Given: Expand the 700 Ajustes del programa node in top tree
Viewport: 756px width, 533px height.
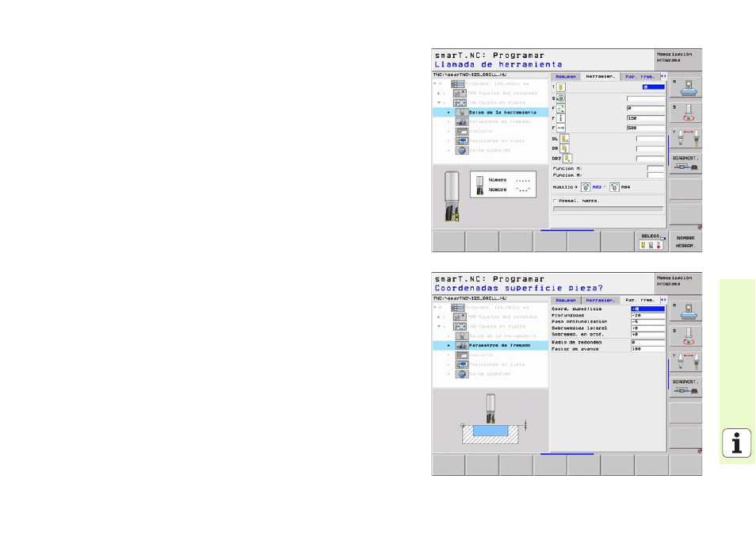Looking at the screenshot, I should [437, 93].
